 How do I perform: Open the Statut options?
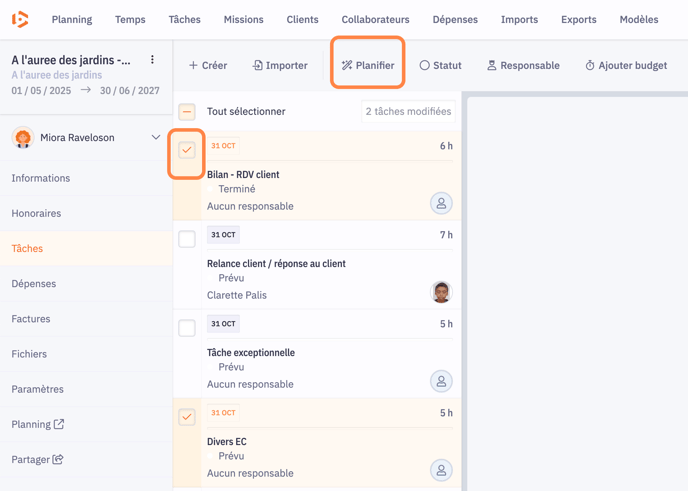440,66
